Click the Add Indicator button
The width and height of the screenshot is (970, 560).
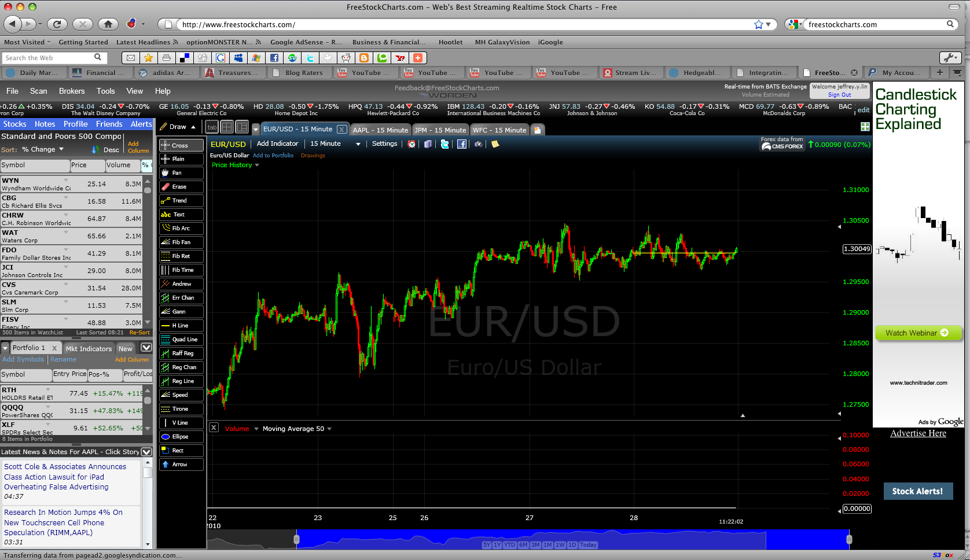coord(278,143)
